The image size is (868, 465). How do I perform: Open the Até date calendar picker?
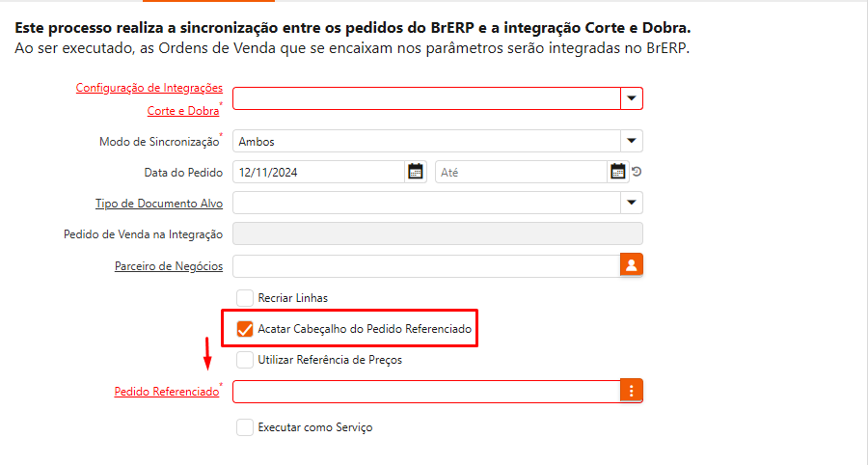tap(618, 172)
